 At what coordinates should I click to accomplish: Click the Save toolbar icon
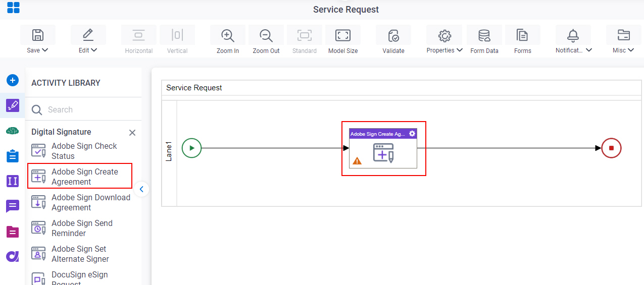38,35
